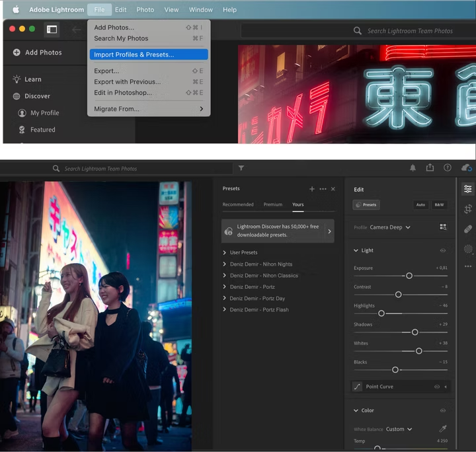
Task: Adjust the Contrast slider
Action: coord(398,295)
